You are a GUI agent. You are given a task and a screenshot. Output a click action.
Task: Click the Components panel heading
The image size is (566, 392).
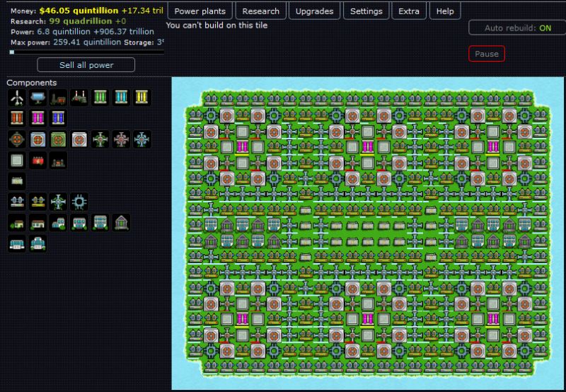coord(32,83)
